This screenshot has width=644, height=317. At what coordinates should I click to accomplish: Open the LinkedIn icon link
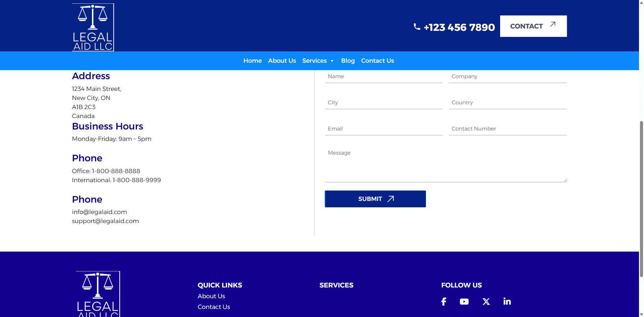click(507, 302)
